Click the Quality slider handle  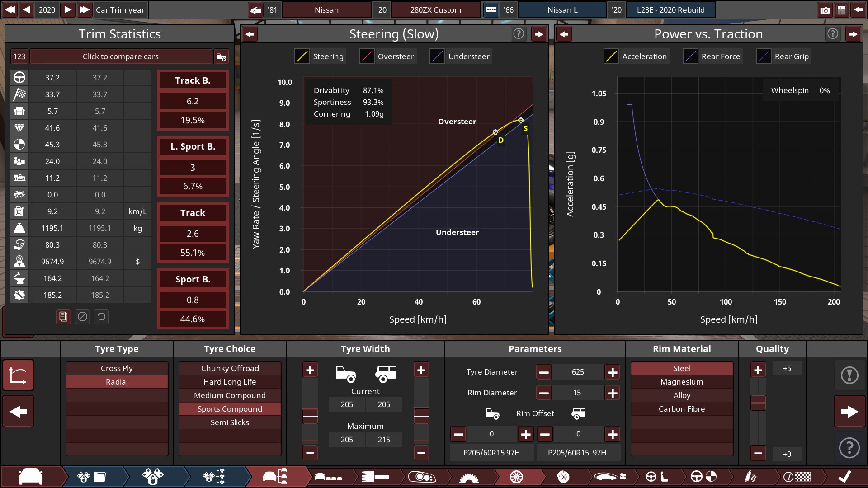click(x=758, y=402)
